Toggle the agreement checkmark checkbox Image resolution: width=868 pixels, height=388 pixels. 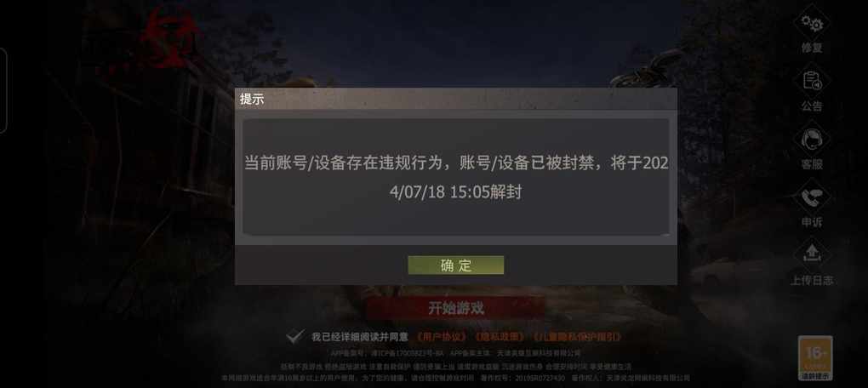click(x=296, y=336)
